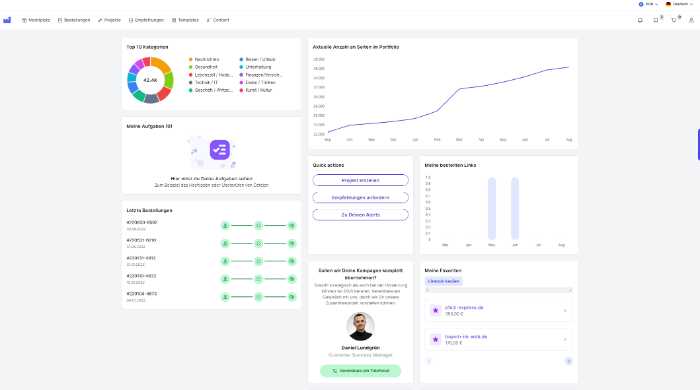This screenshot has width=700, height=390.
Task: Open the Empfehlungen menu item
Action: [x=146, y=20]
